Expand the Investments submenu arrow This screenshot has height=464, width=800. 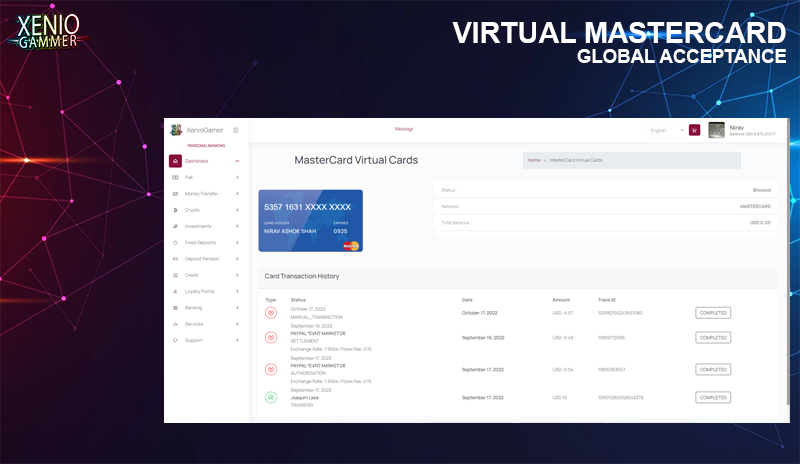(x=237, y=226)
